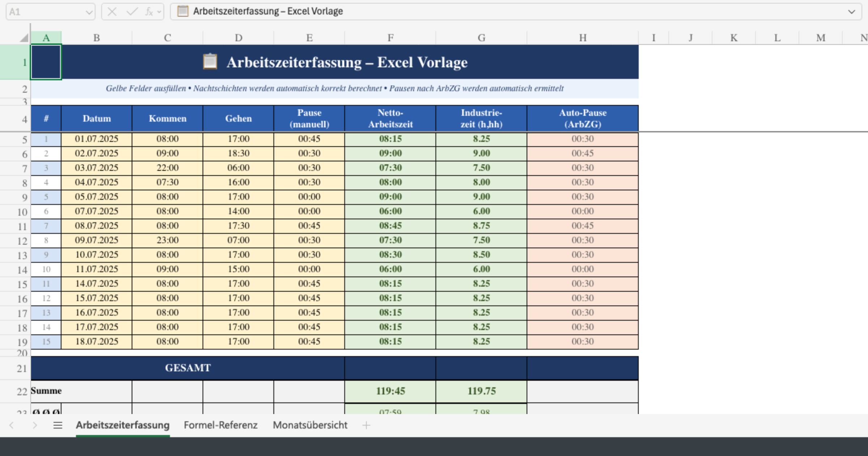Image resolution: width=868 pixels, height=456 pixels.
Task: Select Kommen cell 23:00
Action: 167,240
